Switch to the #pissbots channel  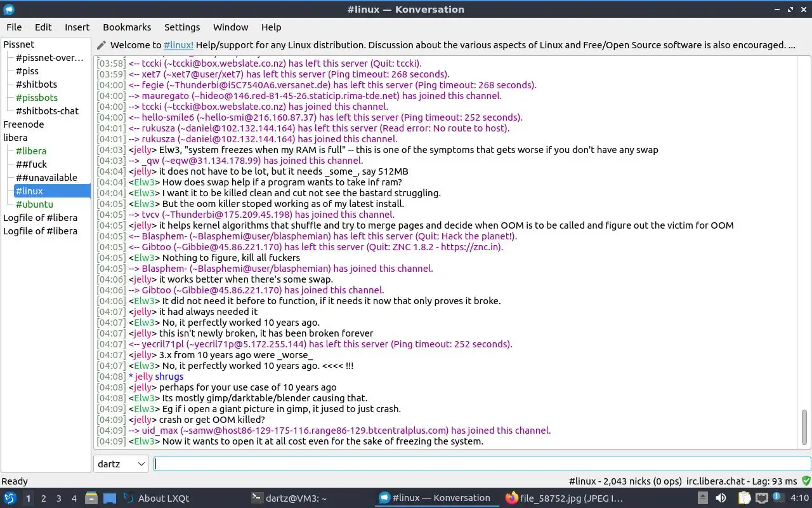click(x=37, y=98)
